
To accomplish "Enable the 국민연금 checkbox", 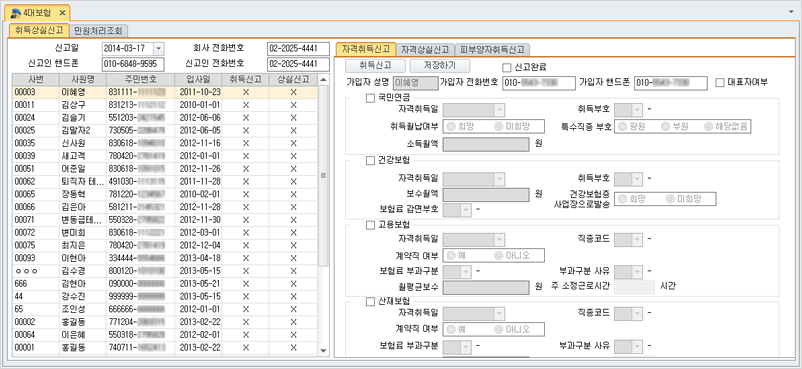I will tap(370, 98).
